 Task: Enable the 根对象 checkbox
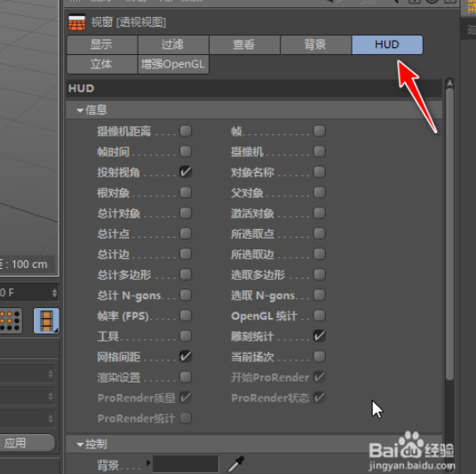186,193
